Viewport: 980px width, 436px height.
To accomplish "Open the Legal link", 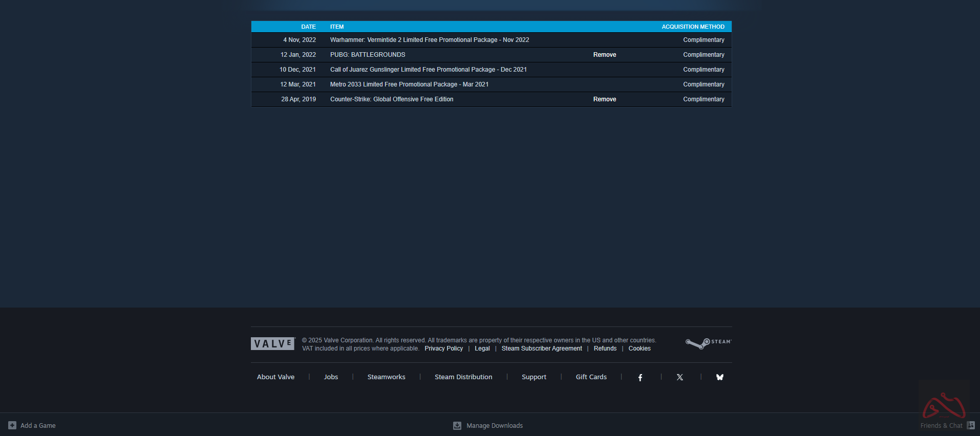I will [482, 348].
